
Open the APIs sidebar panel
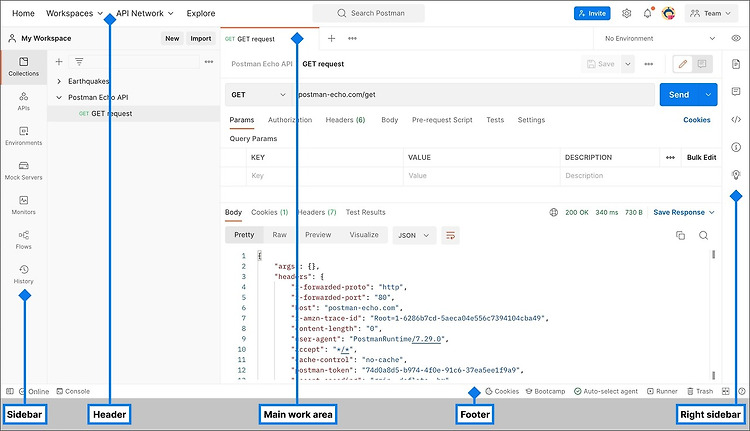(x=23, y=101)
